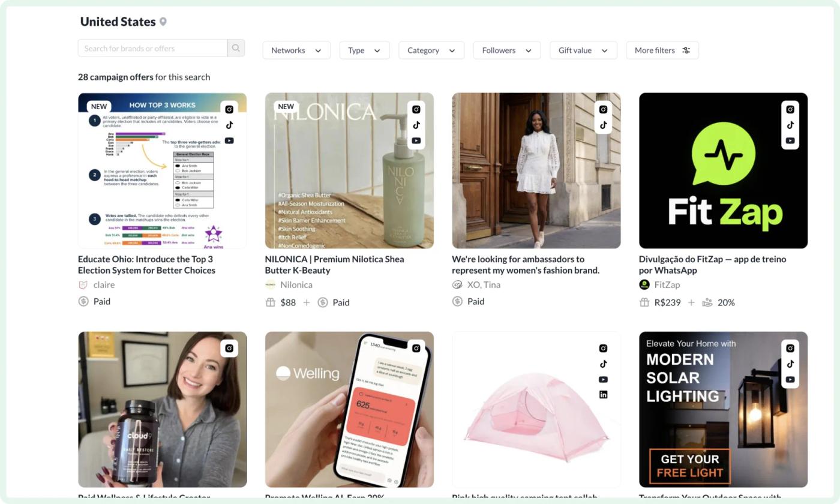Click Instagram icon on NILONICA card

pos(416,109)
